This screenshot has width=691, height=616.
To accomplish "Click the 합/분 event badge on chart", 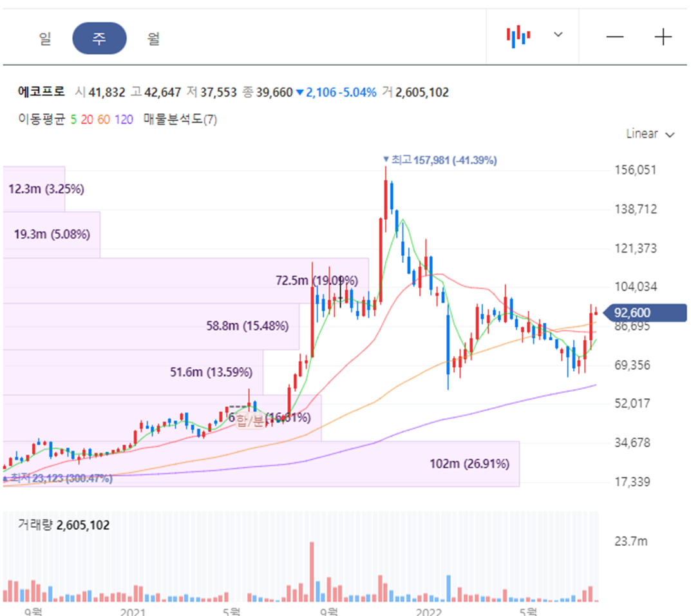I will (x=250, y=420).
